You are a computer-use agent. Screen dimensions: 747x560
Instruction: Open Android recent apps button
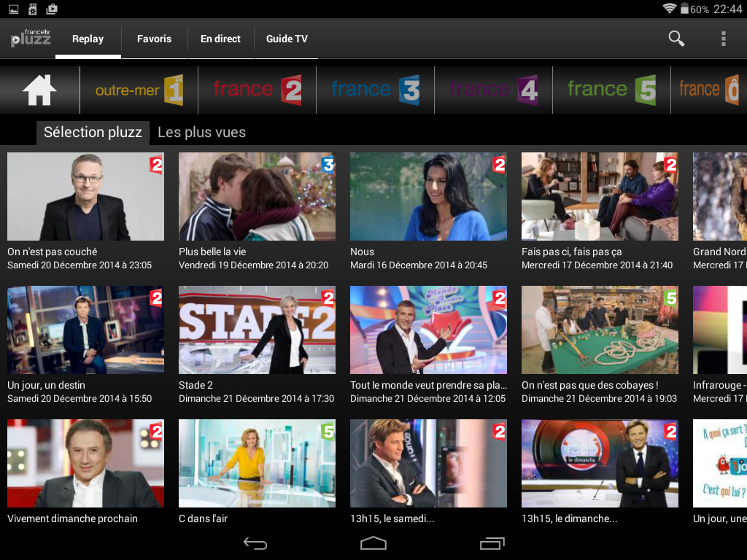coord(492,543)
